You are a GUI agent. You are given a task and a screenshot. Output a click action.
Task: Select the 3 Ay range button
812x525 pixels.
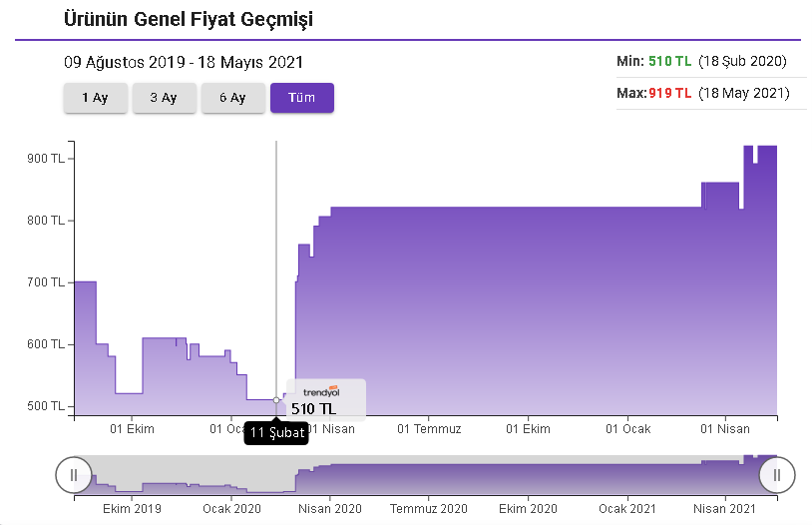[164, 98]
